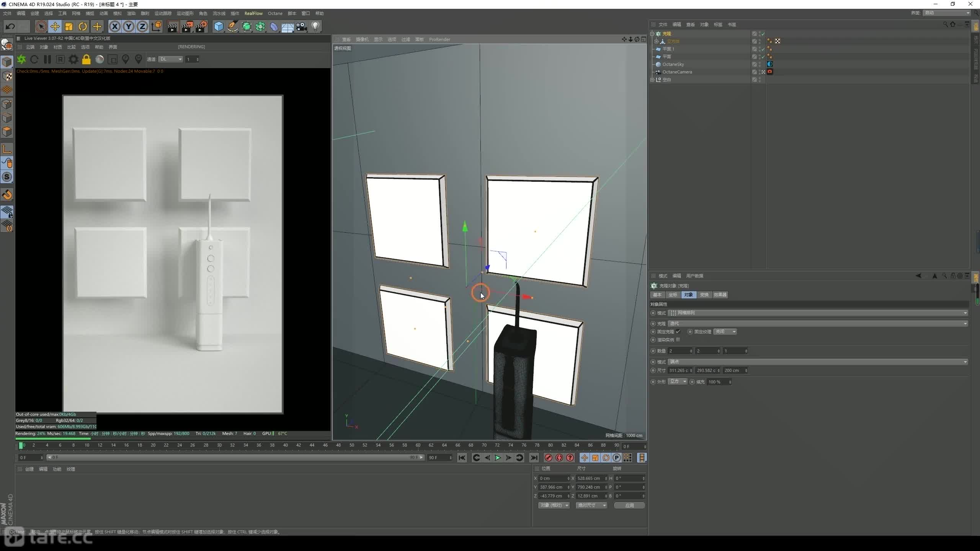
Task: Toggle the X axis lock
Action: [x=114, y=26]
